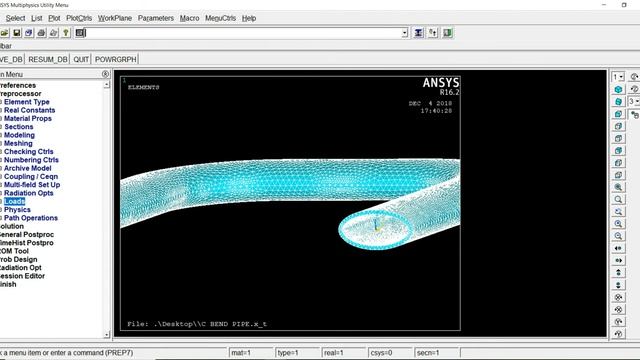Viewport: 640px width, 360px height.
Task: Pan model down with down arrow icon
Action: click(618, 285)
